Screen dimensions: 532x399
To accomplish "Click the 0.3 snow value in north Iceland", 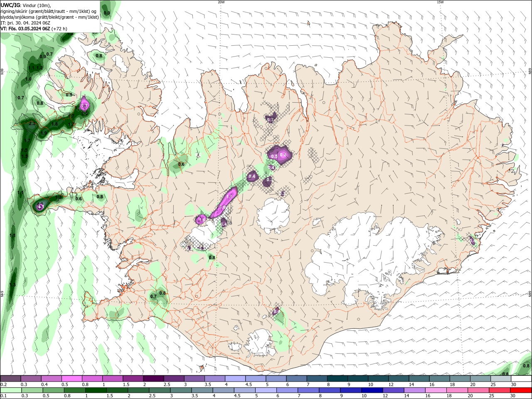I will click(270, 120).
